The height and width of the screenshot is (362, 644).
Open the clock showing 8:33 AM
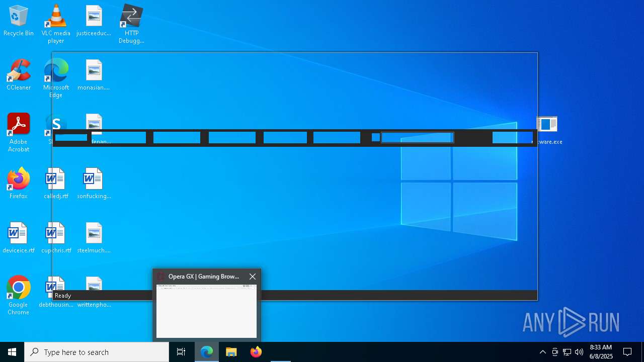coord(601,352)
